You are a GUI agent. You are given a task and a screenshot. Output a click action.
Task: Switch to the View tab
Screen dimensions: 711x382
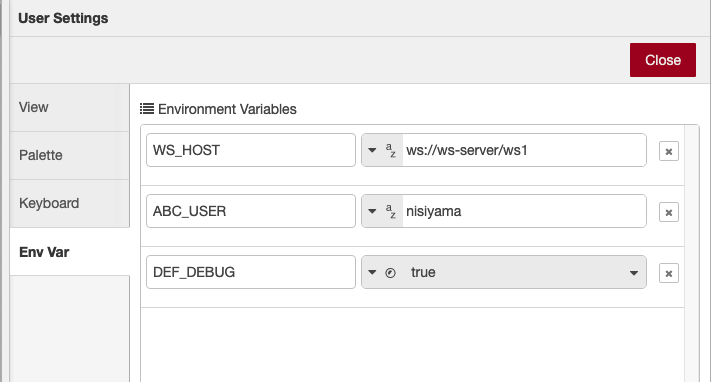(69, 108)
